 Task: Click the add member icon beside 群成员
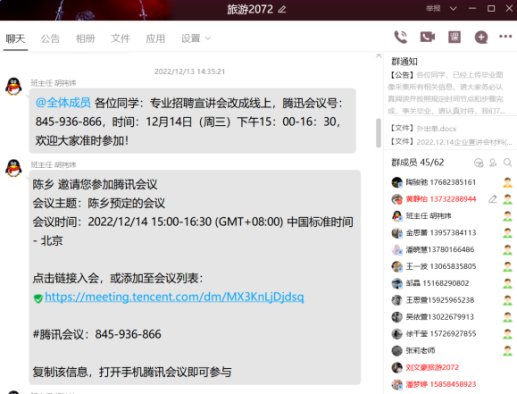coord(493,162)
